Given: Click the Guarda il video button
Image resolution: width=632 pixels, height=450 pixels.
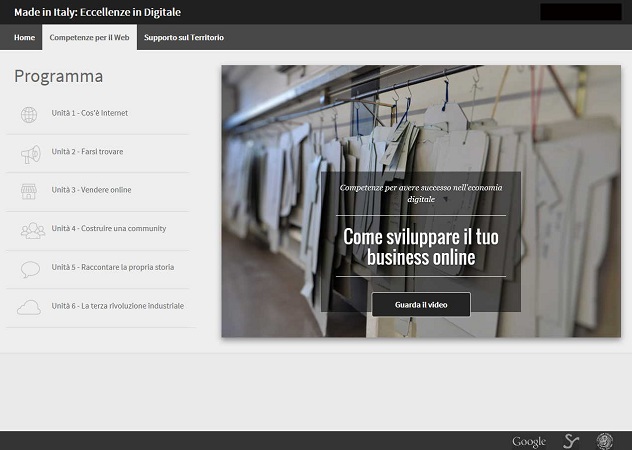Looking at the screenshot, I should coord(421,305).
